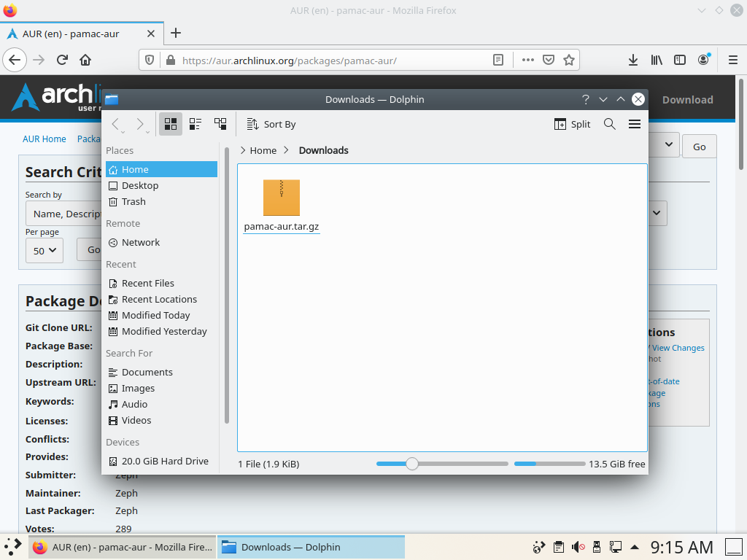Open a new Firefox tab
The height and width of the screenshot is (560, 747).
(176, 33)
